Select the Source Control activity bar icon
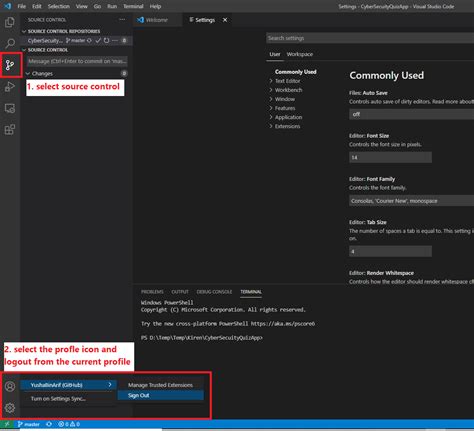This screenshot has height=431, width=474. pos(10,65)
